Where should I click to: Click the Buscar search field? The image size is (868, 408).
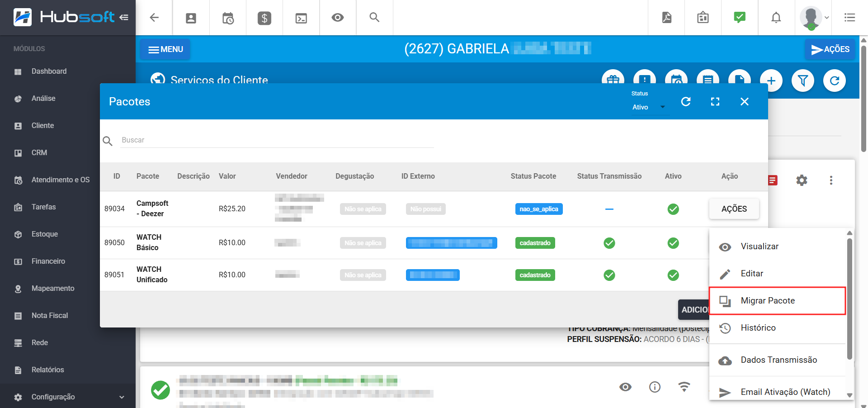tap(277, 140)
